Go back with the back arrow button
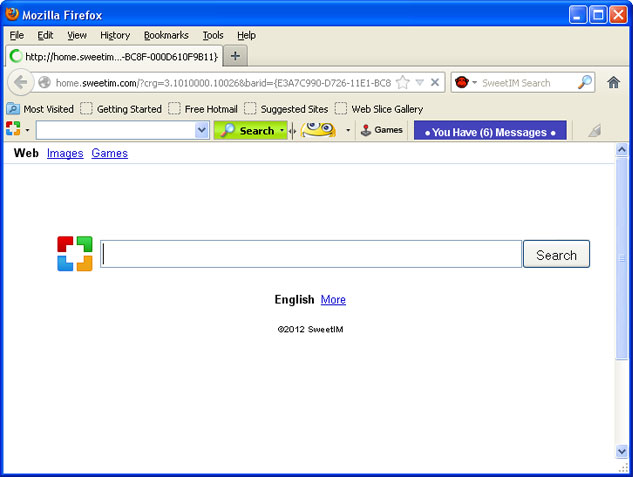The image size is (633, 477). tap(20, 82)
